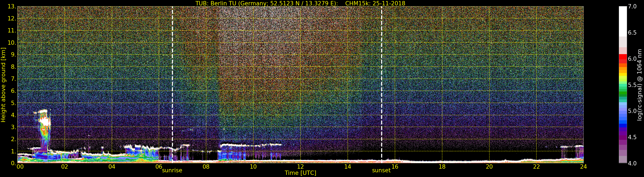Click the time axis tick '22'

click(x=536, y=166)
